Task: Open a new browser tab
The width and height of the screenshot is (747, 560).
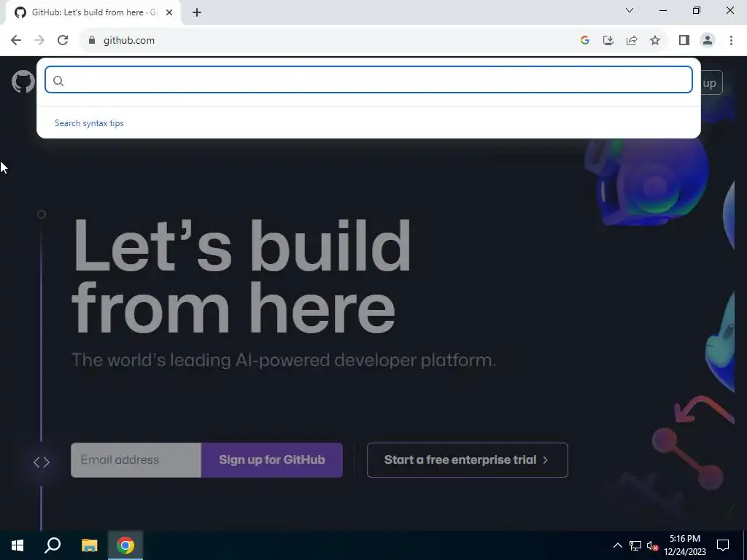Action: [x=197, y=12]
